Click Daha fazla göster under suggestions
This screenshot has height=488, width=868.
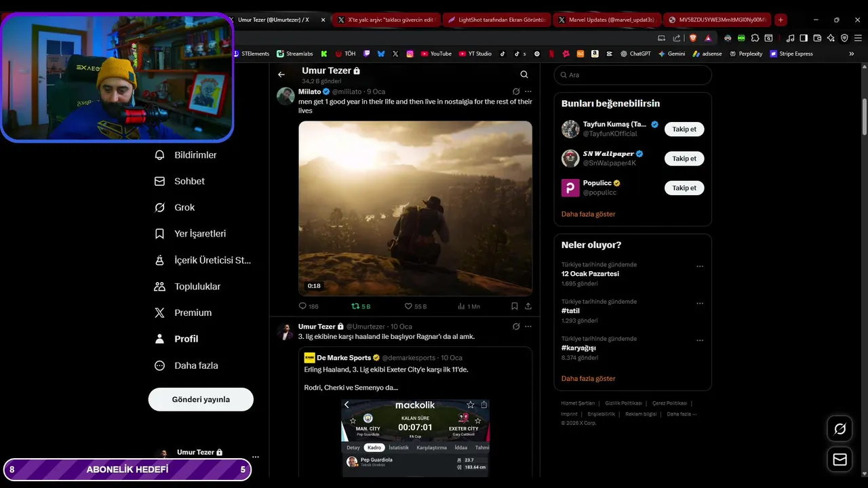(x=589, y=214)
